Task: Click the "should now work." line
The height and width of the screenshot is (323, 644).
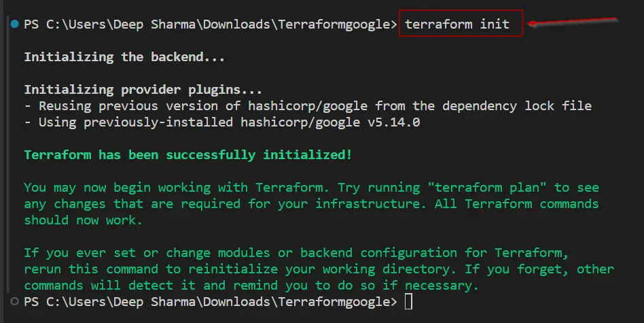Action: coord(83,220)
